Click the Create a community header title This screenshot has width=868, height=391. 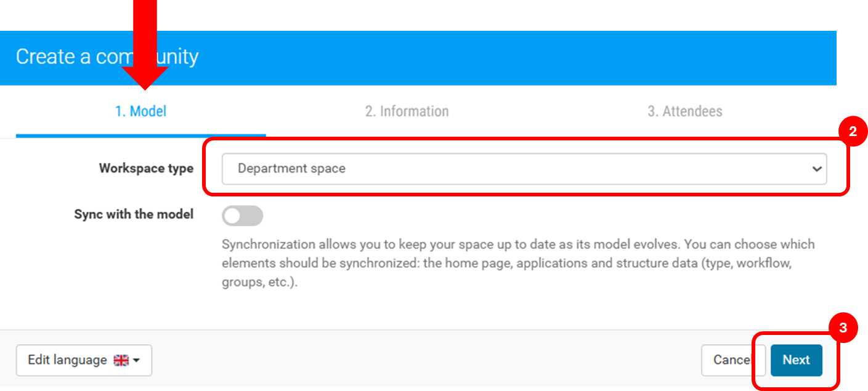(107, 57)
